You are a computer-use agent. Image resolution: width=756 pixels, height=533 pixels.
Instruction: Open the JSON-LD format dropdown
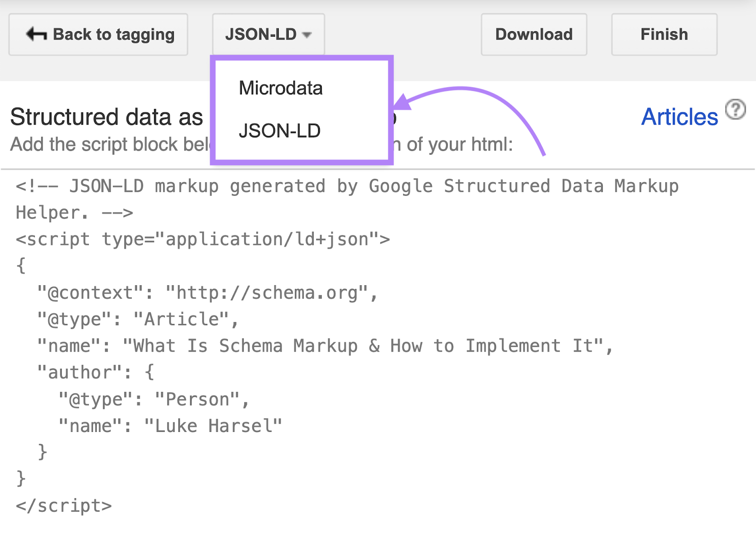tap(268, 34)
